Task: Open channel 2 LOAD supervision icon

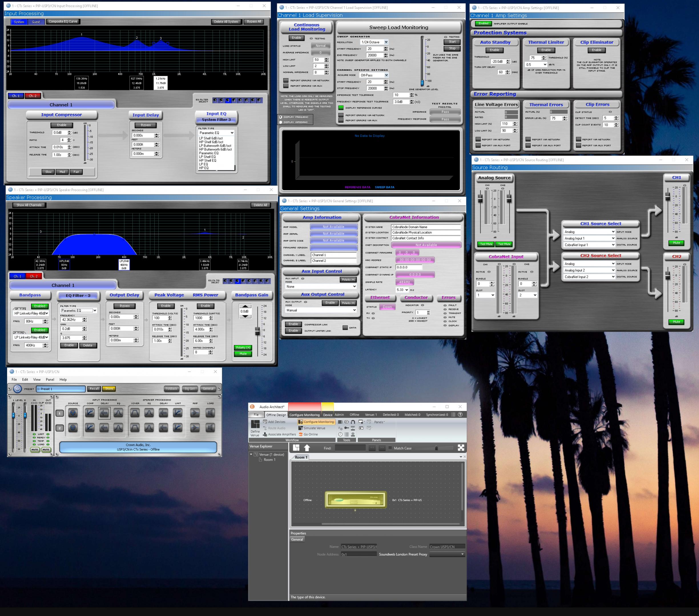Action: pyautogui.click(x=210, y=427)
